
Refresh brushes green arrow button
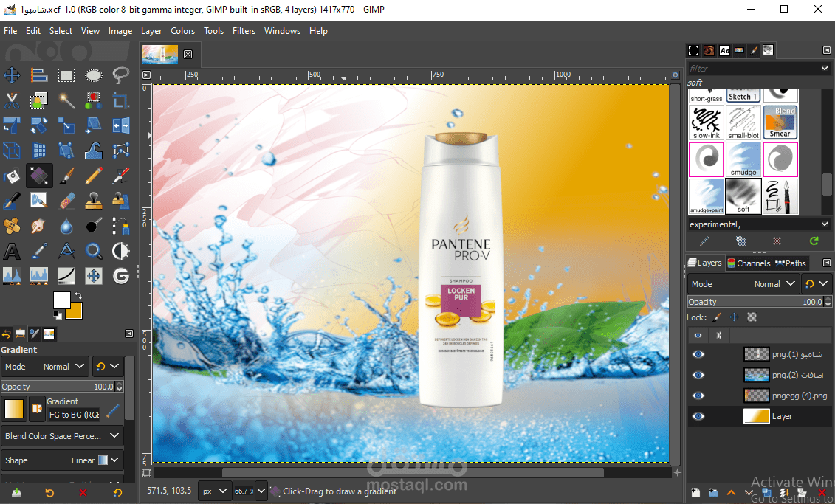tap(814, 241)
